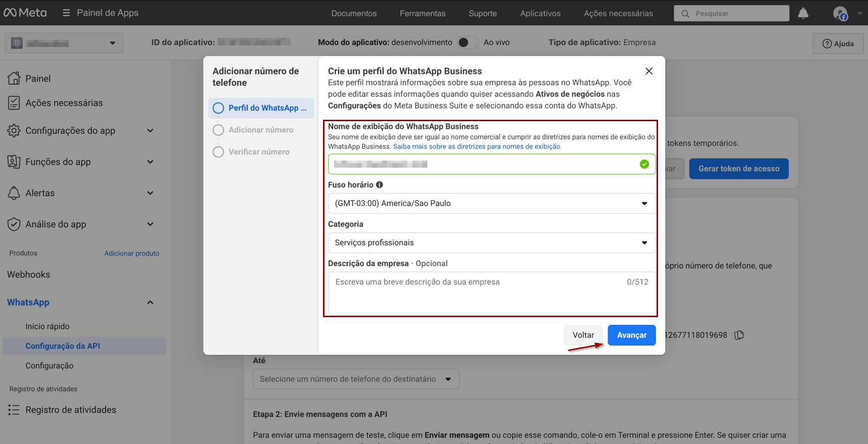This screenshot has width=868, height=444.
Task: Click the Fuso horário info icon
Action: point(379,185)
